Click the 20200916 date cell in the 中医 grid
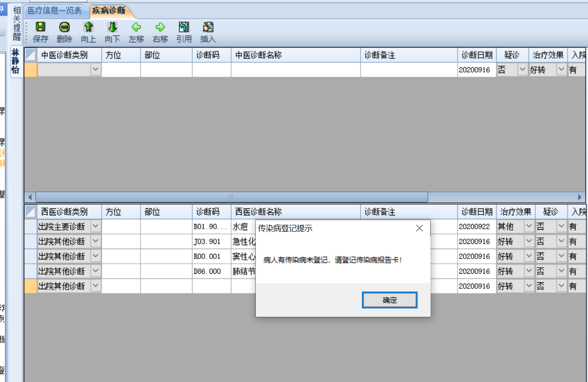The height and width of the screenshot is (382, 588). 477,69
